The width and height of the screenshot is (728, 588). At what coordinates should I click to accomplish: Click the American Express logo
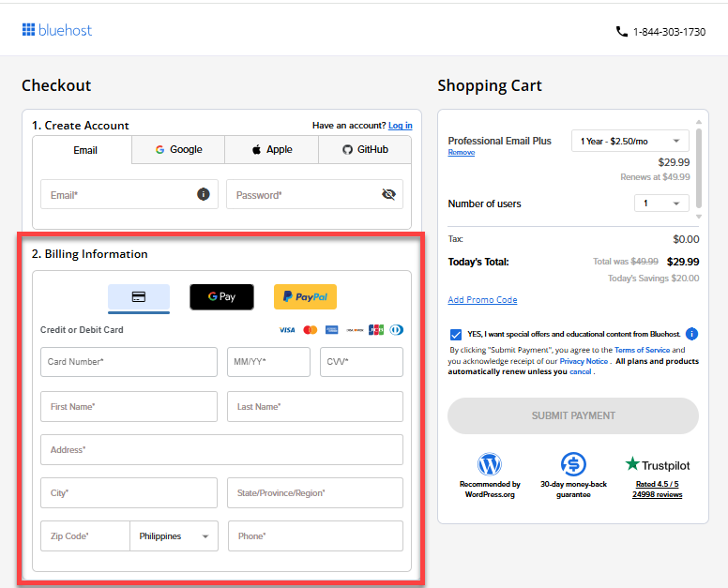coord(331,330)
